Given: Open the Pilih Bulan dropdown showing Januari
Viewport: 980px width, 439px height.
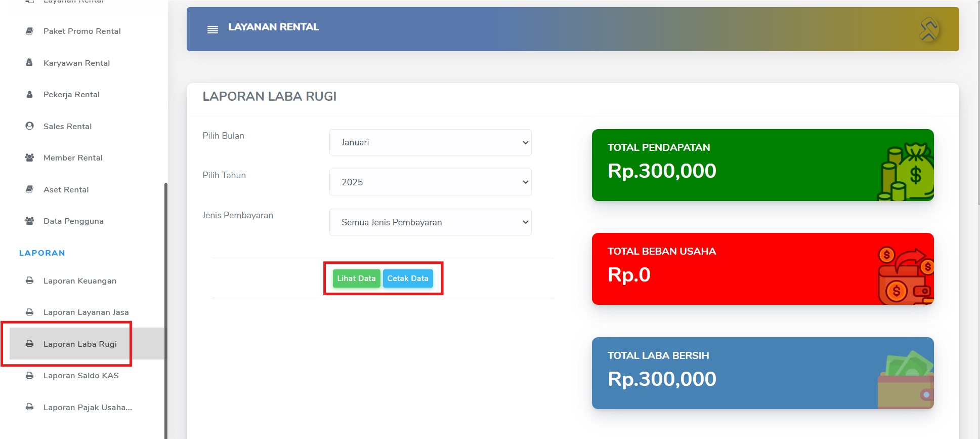Looking at the screenshot, I should pyautogui.click(x=431, y=142).
